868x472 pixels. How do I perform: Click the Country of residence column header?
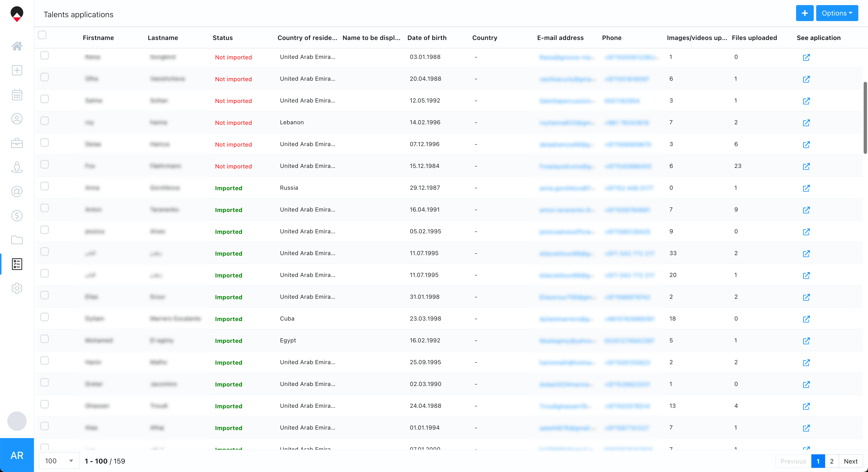(x=307, y=38)
